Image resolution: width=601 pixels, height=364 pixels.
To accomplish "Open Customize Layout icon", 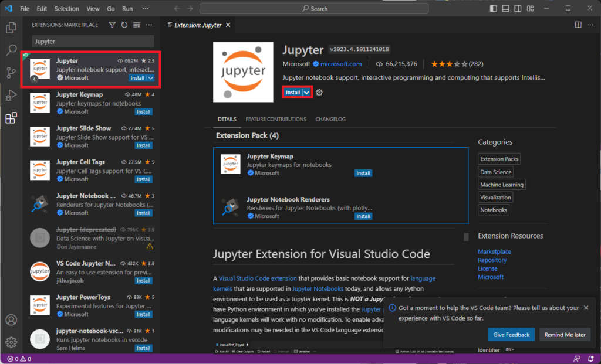I will coord(530,8).
